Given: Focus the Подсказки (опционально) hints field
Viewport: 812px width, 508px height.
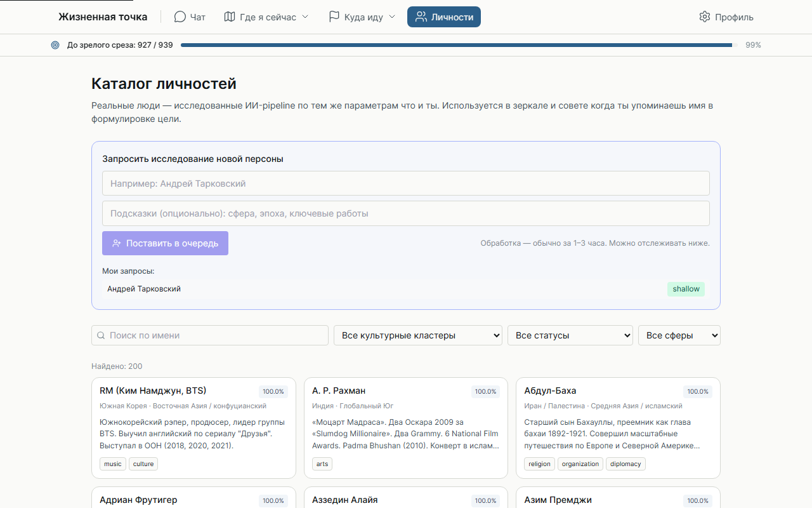Looking at the screenshot, I should point(406,213).
